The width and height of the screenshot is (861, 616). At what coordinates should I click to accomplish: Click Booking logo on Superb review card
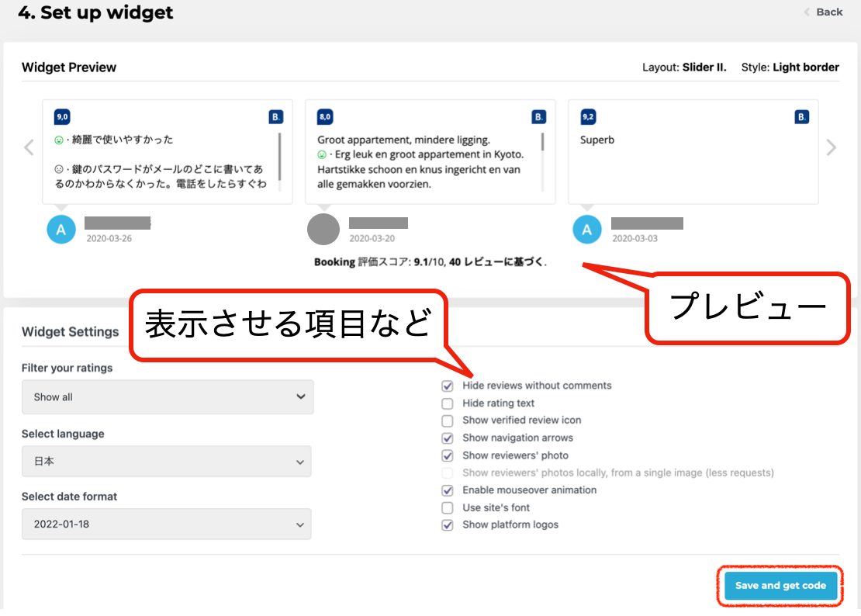[802, 117]
